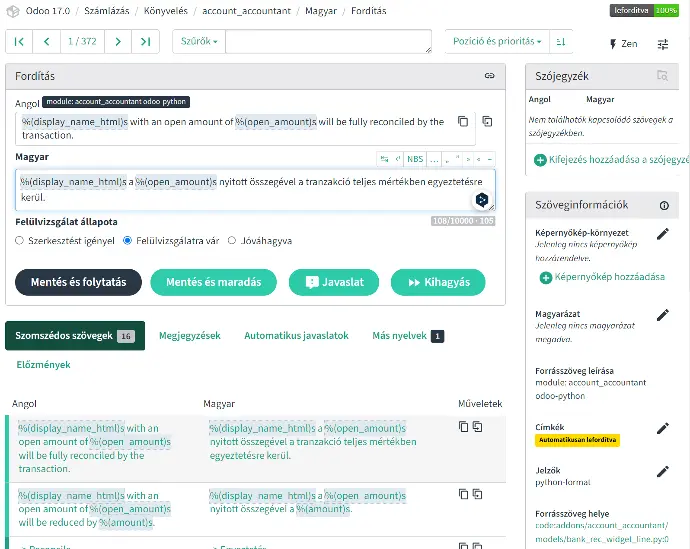Go to the next string
Image resolution: width=690 pixels, height=549 pixels.
pos(118,42)
